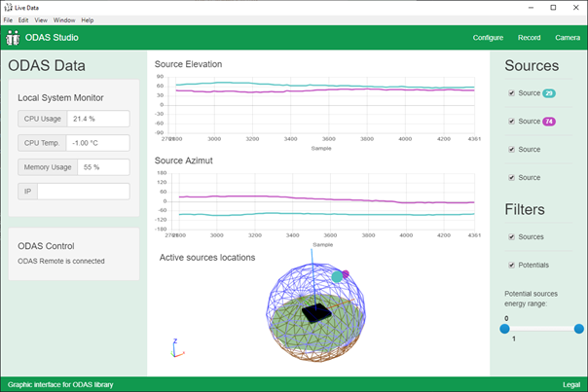Open the Window menu
Screen dimensions: 588x392
64,20
